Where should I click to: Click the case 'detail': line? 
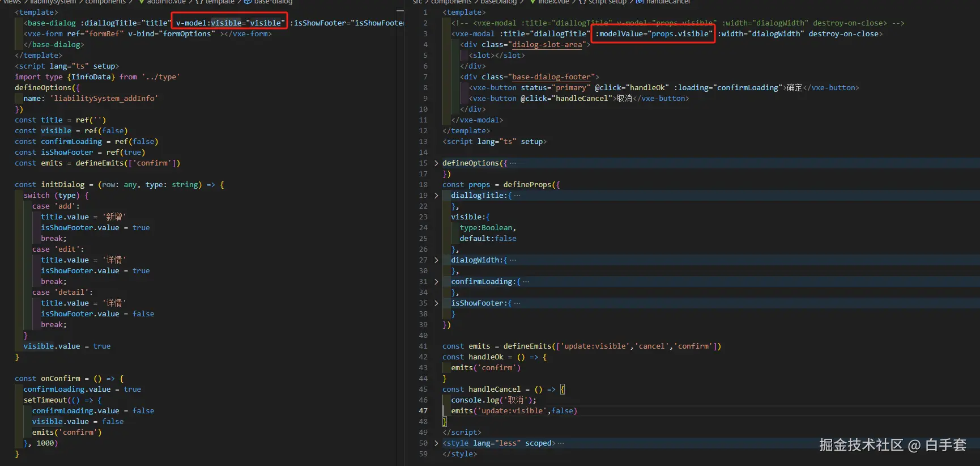(x=62, y=293)
